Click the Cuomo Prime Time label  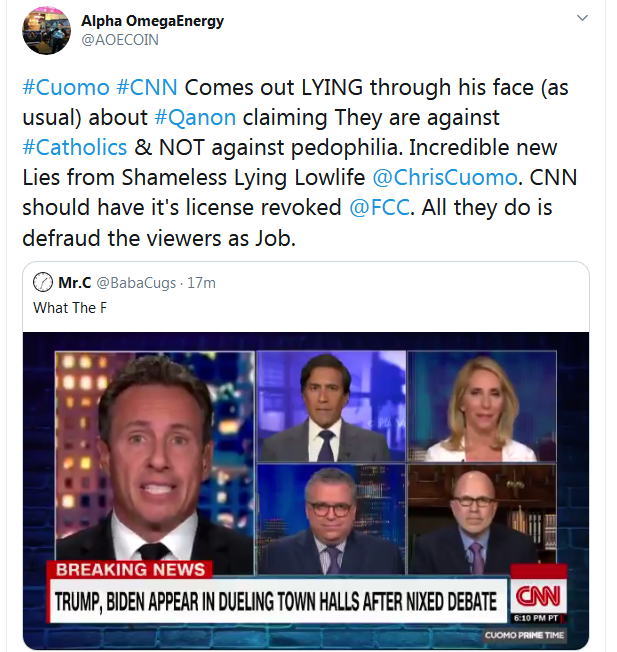[524, 635]
